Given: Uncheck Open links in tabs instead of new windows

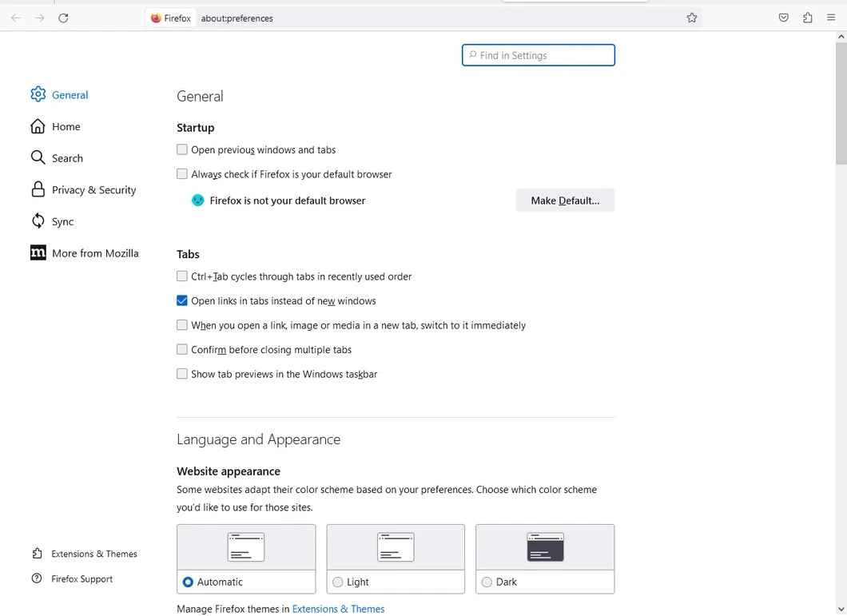Looking at the screenshot, I should pyautogui.click(x=182, y=300).
